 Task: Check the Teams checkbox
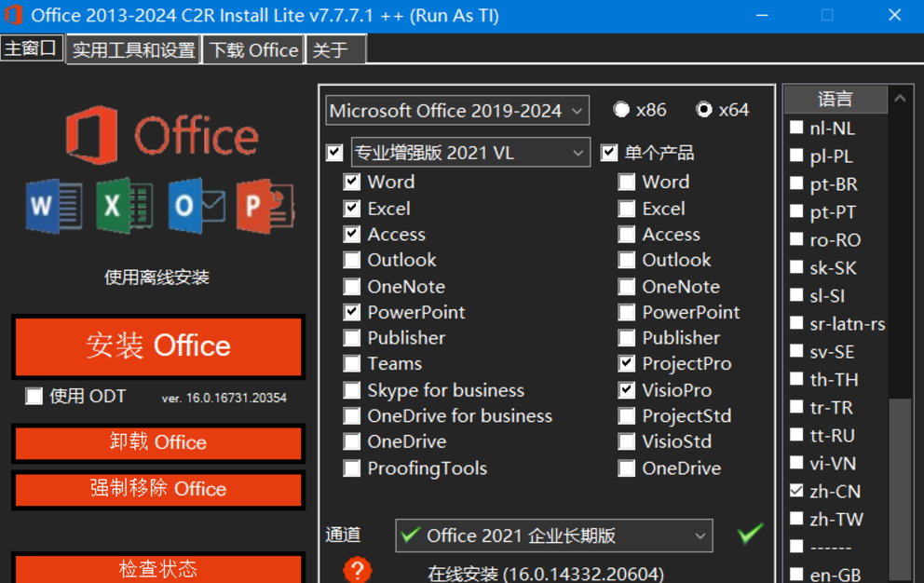coord(352,363)
